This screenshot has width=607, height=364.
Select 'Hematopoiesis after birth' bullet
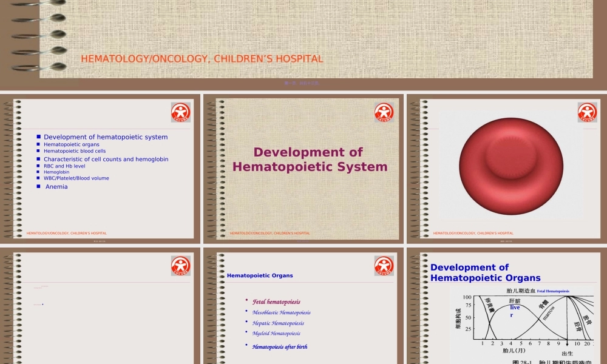280,347
